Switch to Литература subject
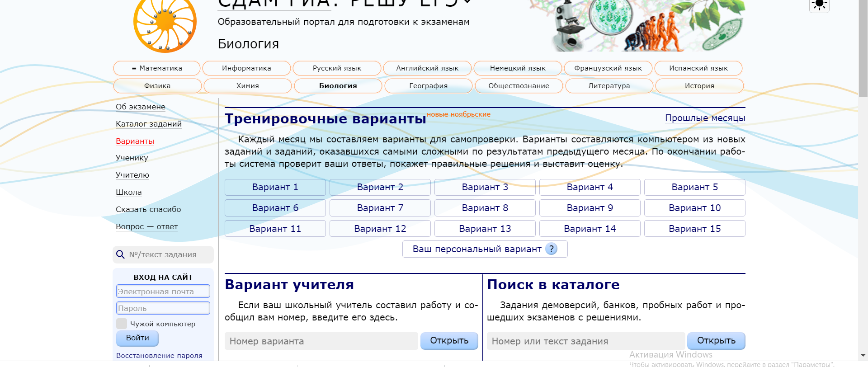 609,86
